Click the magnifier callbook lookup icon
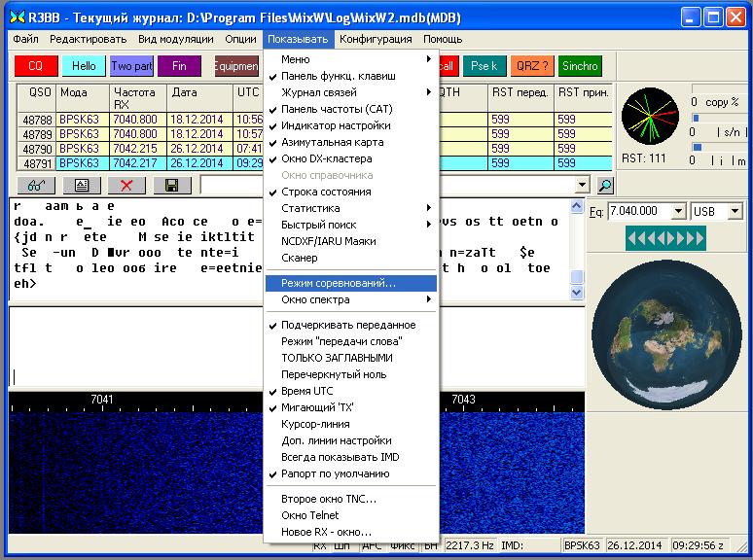 coord(605,186)
